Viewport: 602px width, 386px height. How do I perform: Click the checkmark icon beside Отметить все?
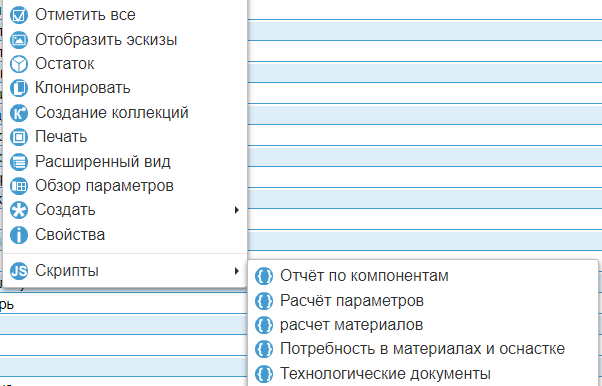(19, 15)
